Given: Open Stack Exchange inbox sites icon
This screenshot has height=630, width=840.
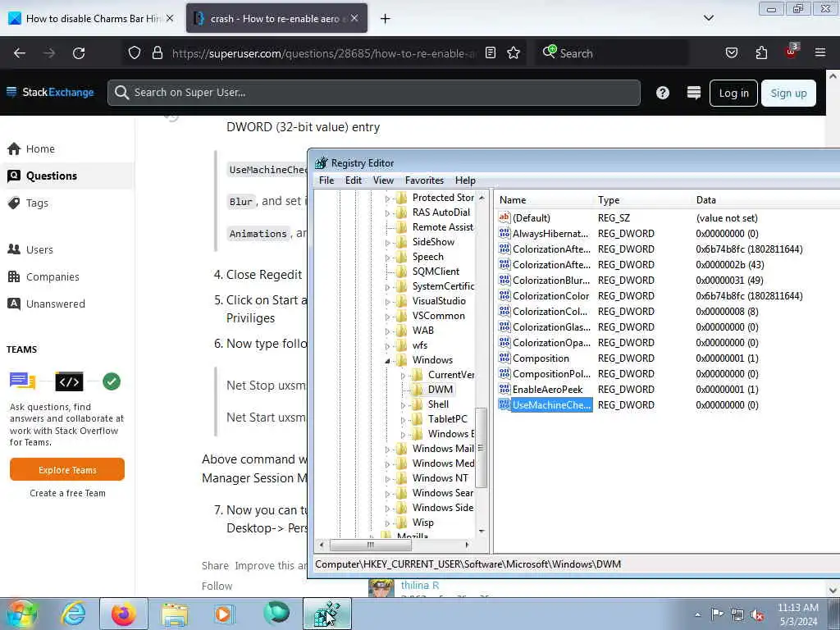Looking at the screenshot, I should (x=694, y=93).
